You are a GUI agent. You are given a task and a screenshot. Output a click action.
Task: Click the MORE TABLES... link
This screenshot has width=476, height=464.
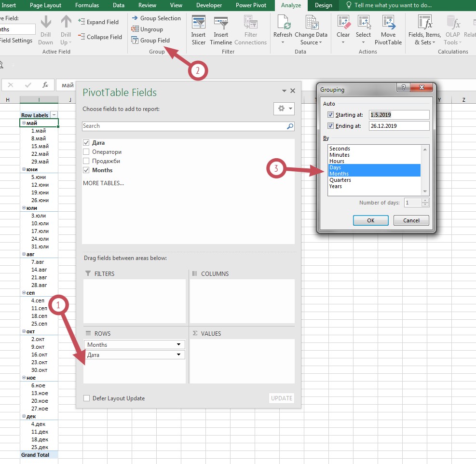[x=104, y=183]
